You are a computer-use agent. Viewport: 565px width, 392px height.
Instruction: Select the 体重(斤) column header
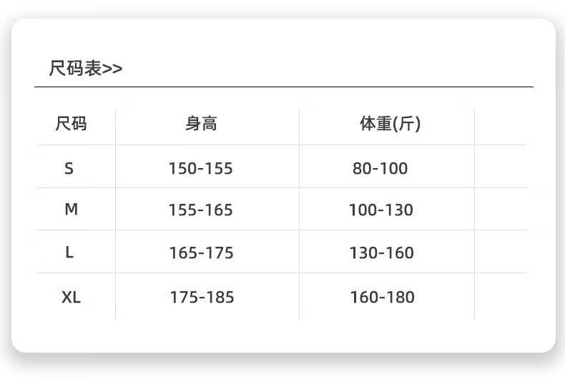390,124
